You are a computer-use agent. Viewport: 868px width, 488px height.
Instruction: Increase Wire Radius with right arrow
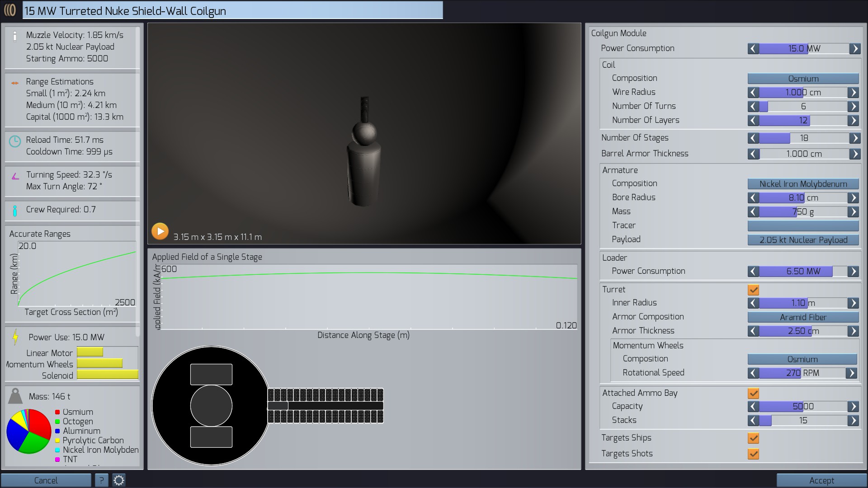click(853, 92)
